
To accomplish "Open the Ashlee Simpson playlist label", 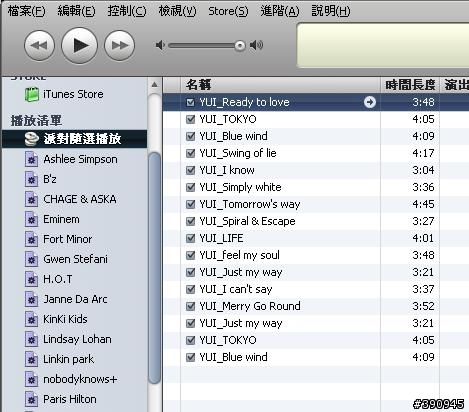I will pos(80,159).
